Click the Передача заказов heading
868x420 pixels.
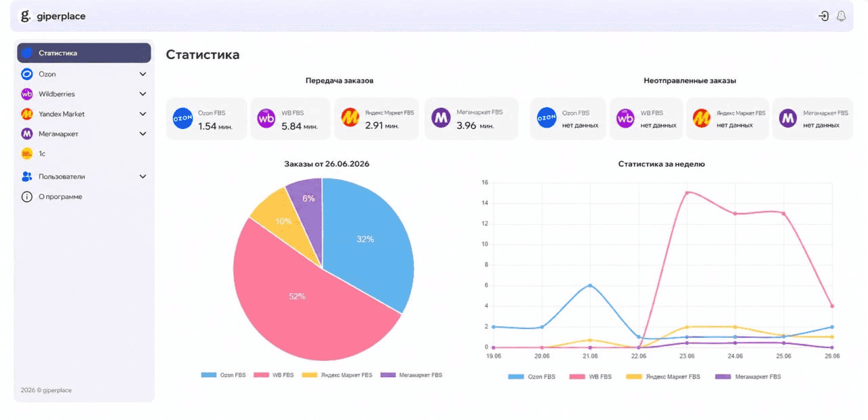339,81
